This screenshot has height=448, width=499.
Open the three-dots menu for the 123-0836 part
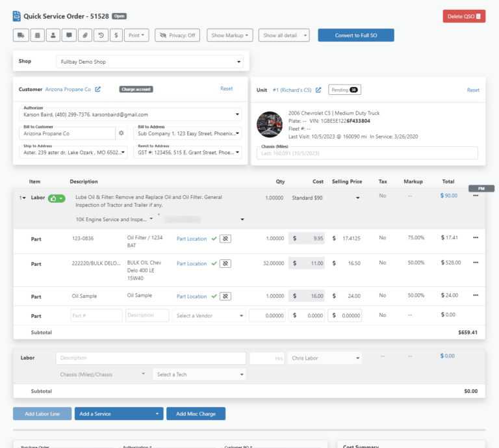(x=476, y=238)
